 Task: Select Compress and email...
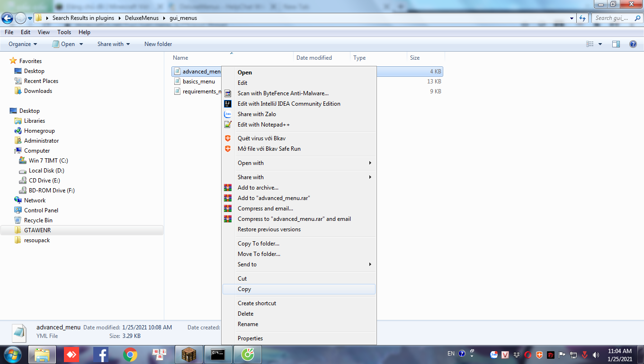[x=299, y=209]
